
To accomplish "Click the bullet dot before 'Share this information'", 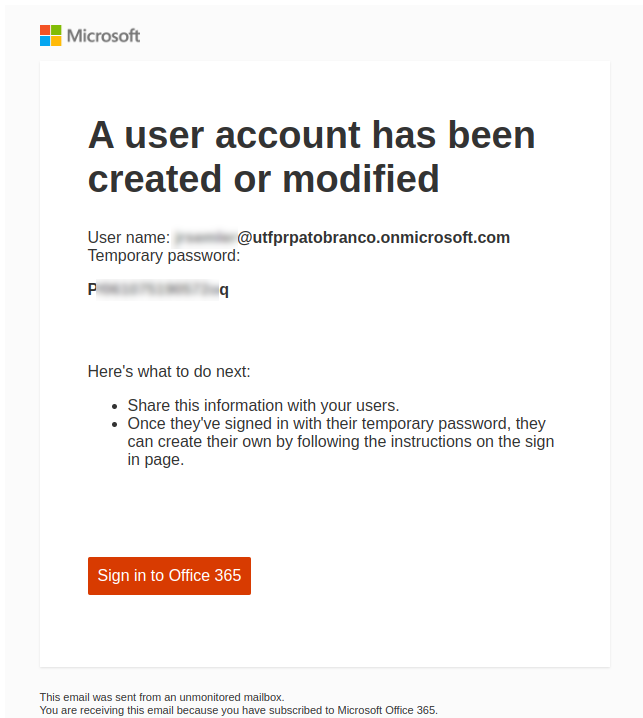I will click(114, 406).
